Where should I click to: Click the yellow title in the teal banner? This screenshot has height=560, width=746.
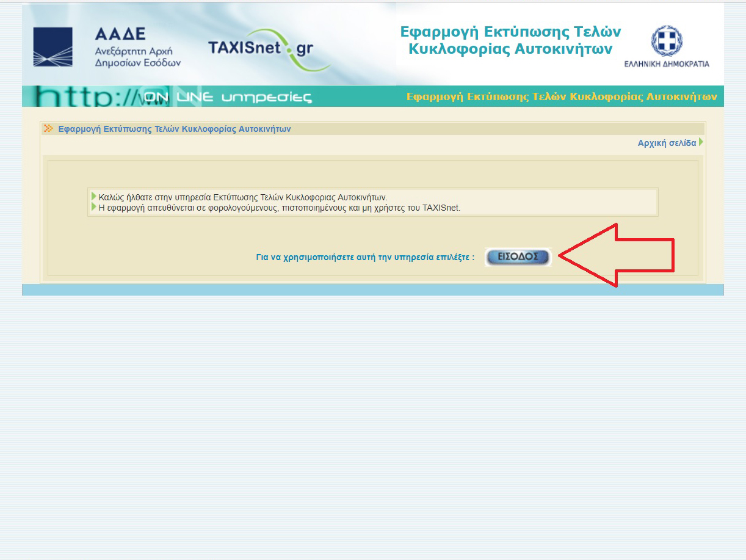[x=562, y=96]
